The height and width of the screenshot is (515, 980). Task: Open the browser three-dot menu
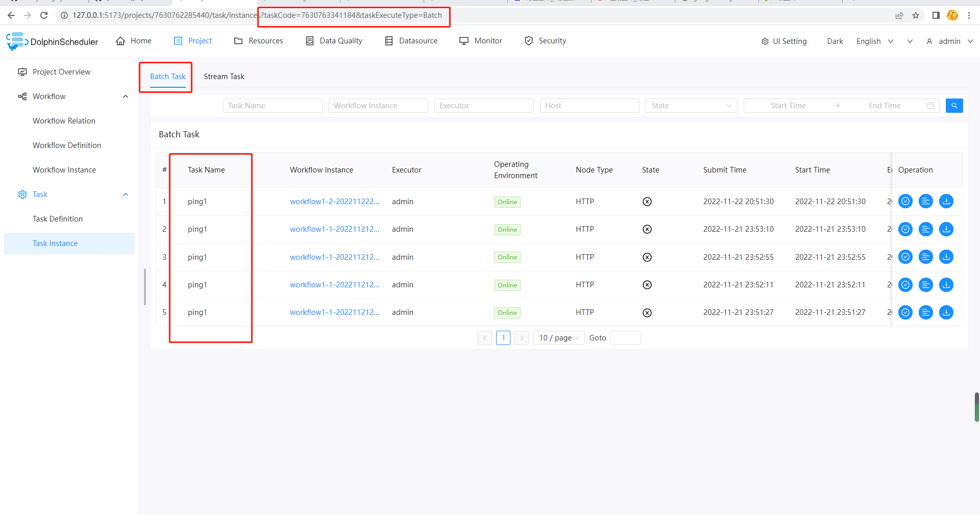point(969,15)
